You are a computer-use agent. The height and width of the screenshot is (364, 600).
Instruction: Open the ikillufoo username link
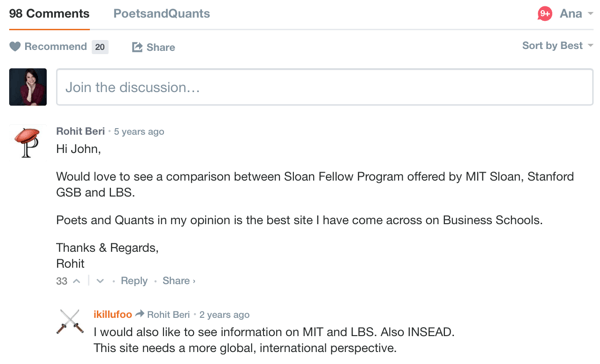112,314
